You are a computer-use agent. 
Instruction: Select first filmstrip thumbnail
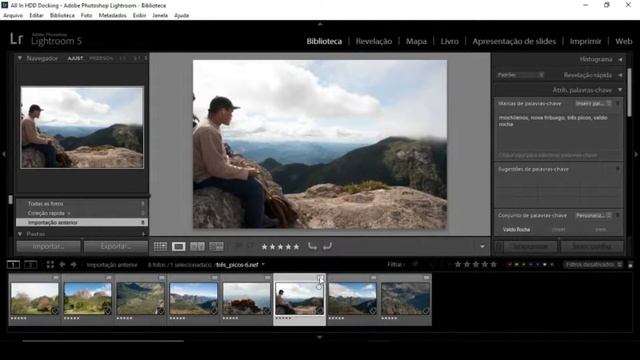(35, 299)
